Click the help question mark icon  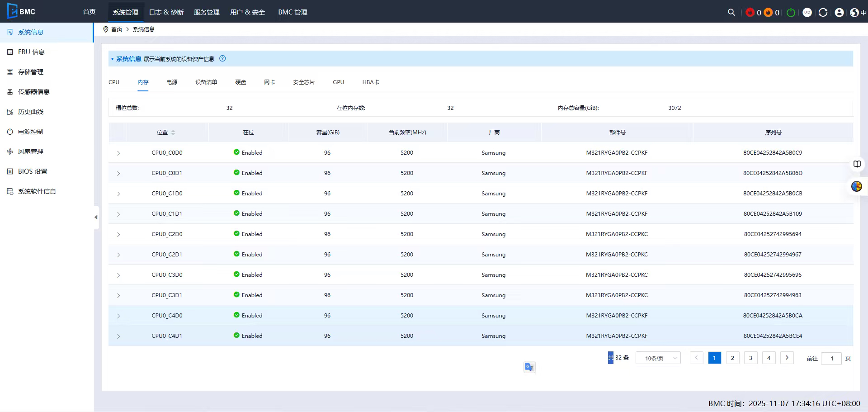coord(222,58)
